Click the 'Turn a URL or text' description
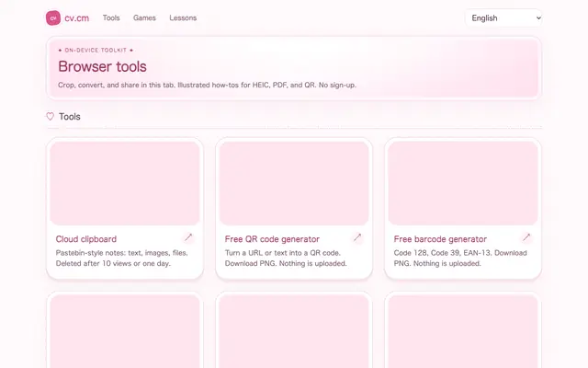 pos(286,258)
